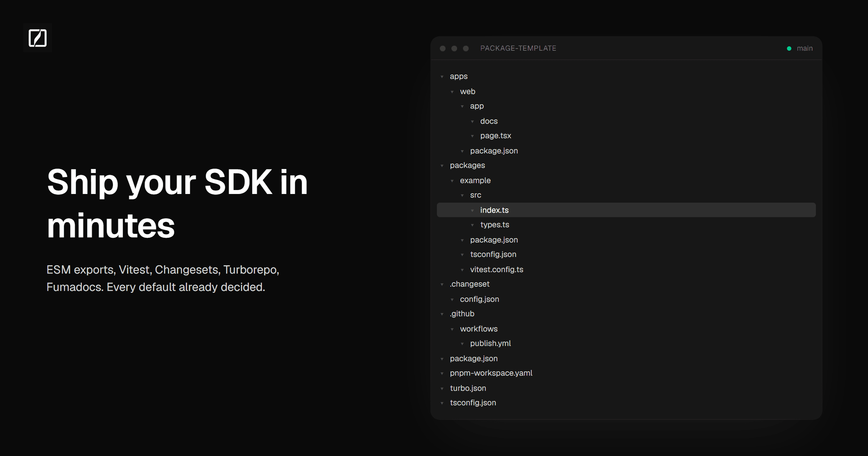
Task: Collapse the example folder arrow
Action: point(452,181)
